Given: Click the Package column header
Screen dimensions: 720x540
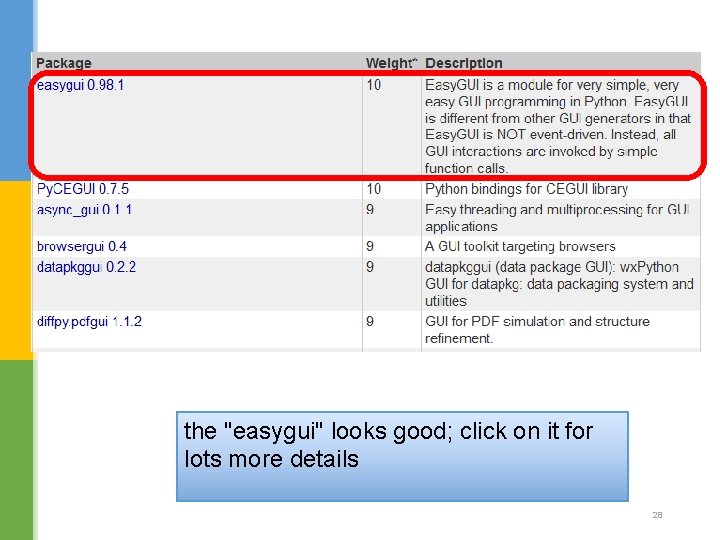Looking at the screenshot, I should click(x=64, y=63).
